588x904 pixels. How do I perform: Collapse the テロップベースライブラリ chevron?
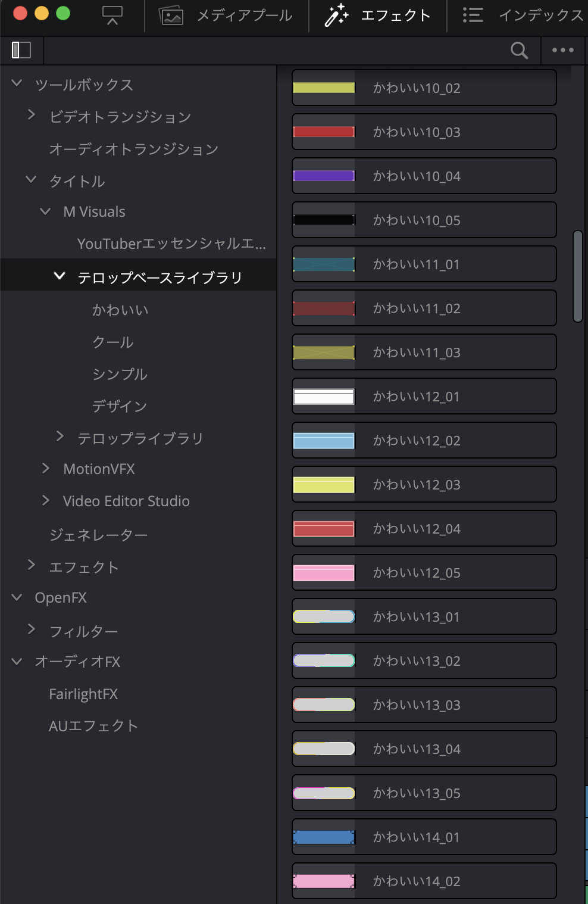click(59, 276)
